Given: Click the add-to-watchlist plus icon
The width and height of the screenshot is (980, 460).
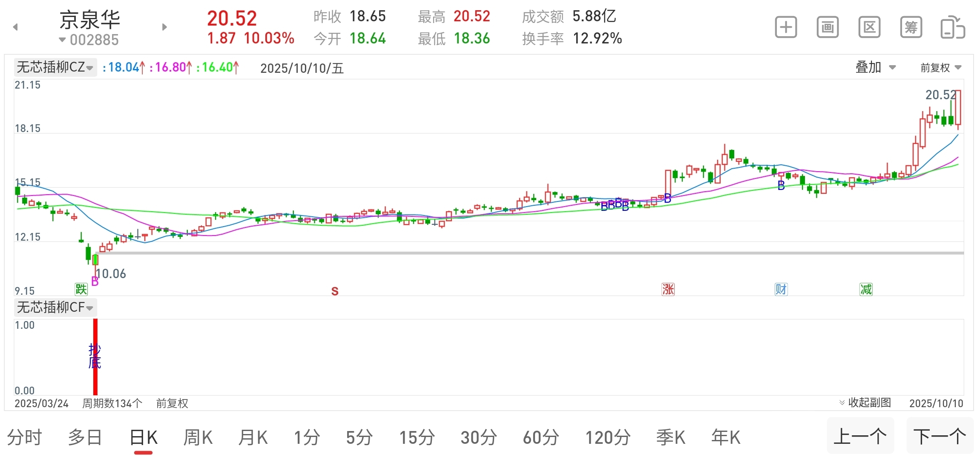Looking at the screenshot, I should pyautogui.click(x=786, y=28).
